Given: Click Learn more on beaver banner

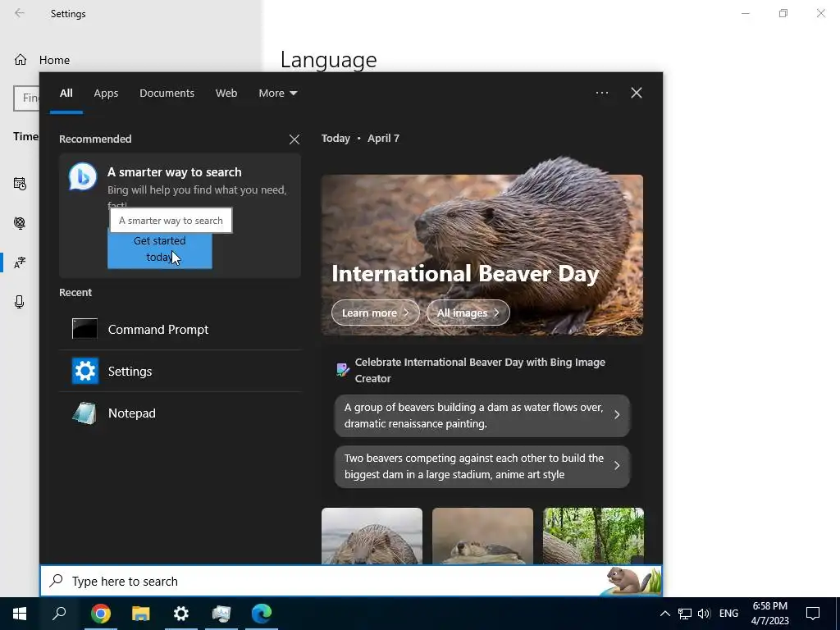Looking at the screenshot, I should point(375,313).
